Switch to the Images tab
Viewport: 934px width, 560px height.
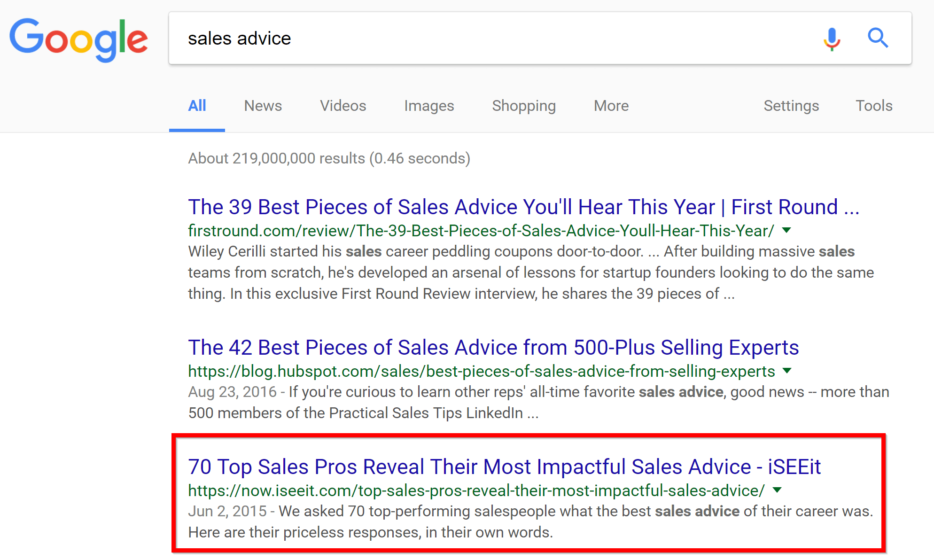(x=429, y=106)
